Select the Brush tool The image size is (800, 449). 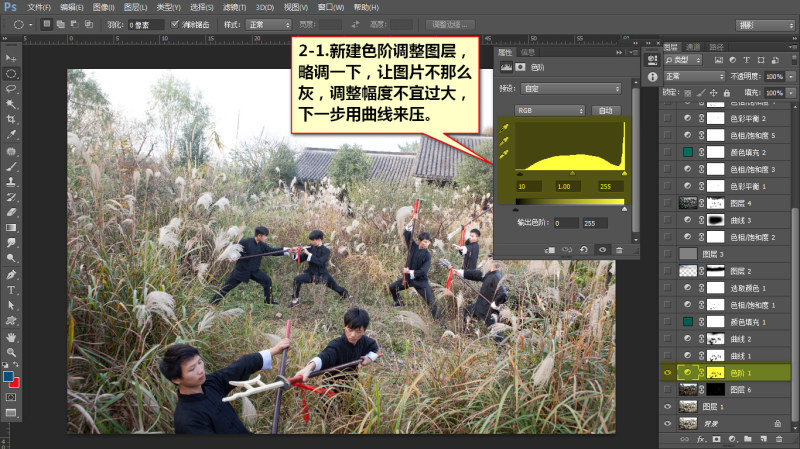[11, 167]
